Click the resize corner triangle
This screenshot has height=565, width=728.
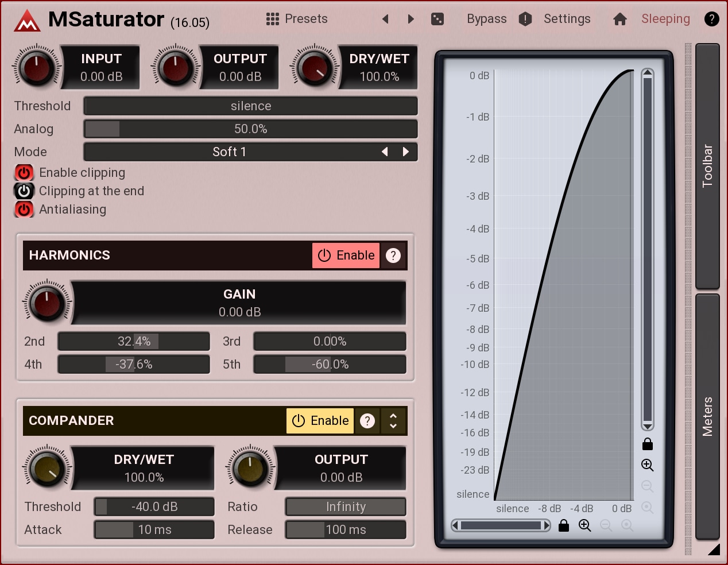[714, 549]
